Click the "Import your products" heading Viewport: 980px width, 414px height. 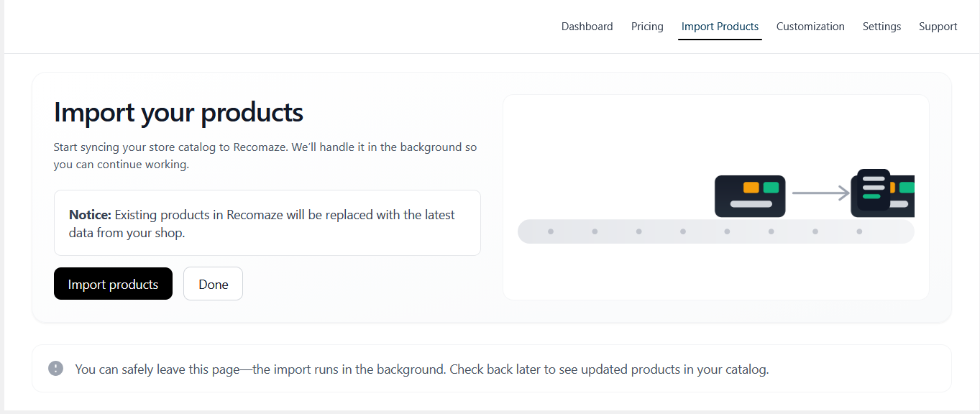178,113
